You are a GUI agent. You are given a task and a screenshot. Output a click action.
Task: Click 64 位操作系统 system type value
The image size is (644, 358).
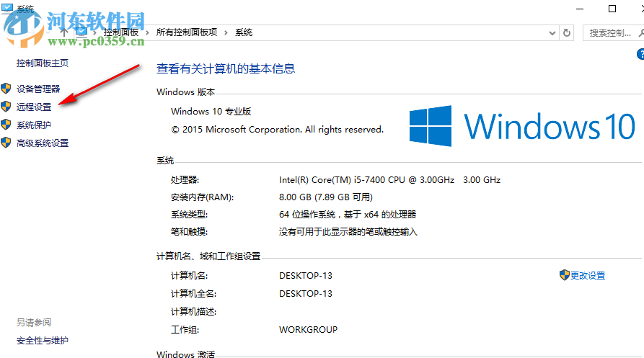[x=348, y=214]
